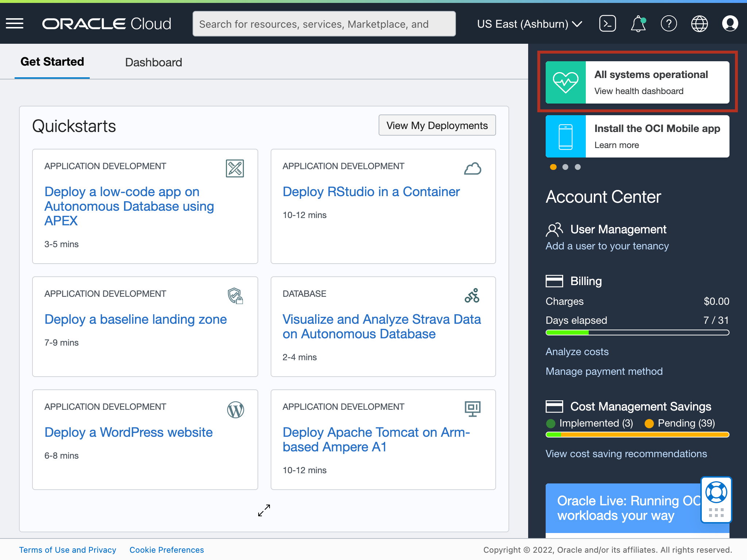This screenshot has width=747, height=560.
Task: Open Cookie Preferences link
Action: pos(166,550)
